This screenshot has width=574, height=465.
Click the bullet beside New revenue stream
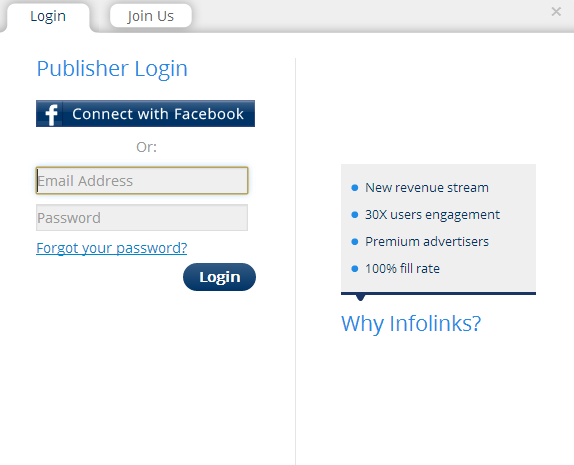(354, 188)
